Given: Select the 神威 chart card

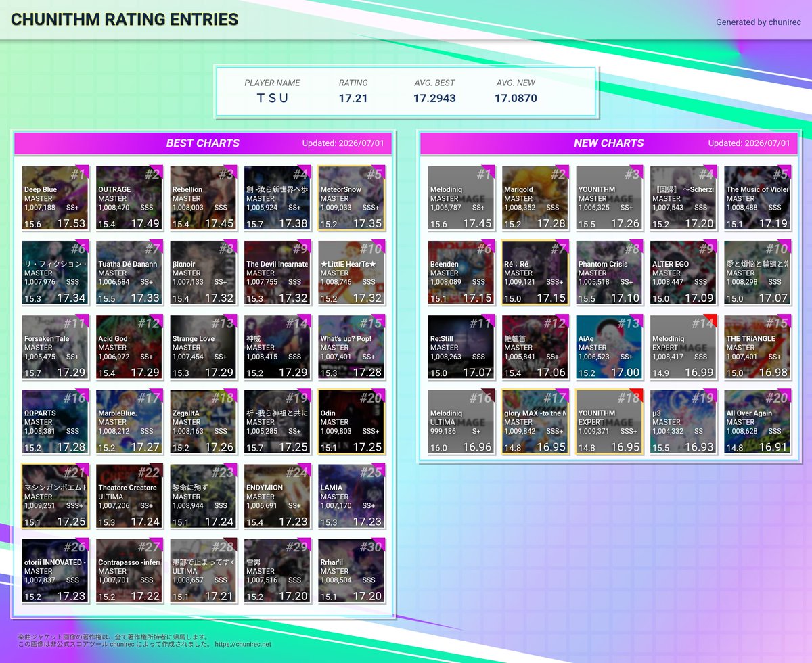Looking at the screenshot, I should pyautogui.click(x=277, y=347).
